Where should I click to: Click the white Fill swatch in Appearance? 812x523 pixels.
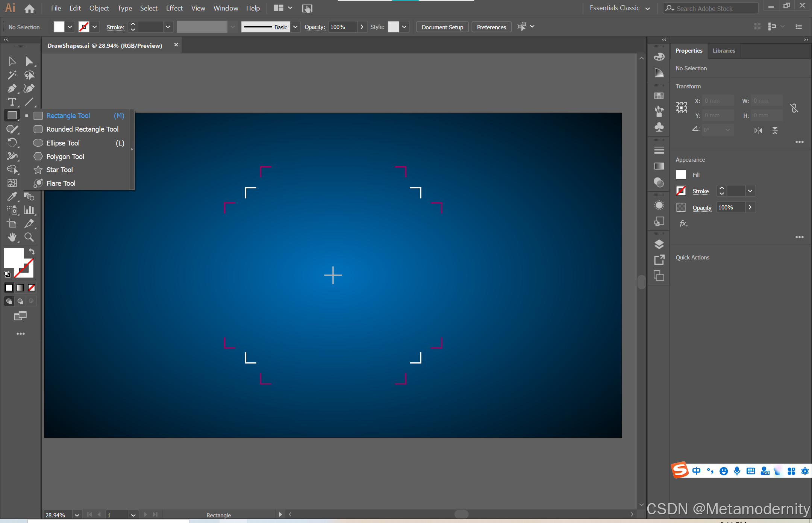coord(681,175)
